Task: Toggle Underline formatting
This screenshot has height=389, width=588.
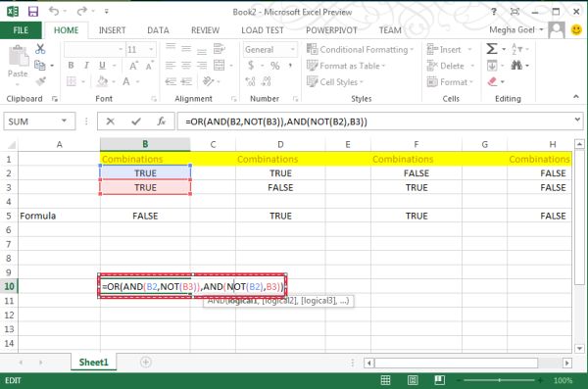Action: click(x=102, y=66)
